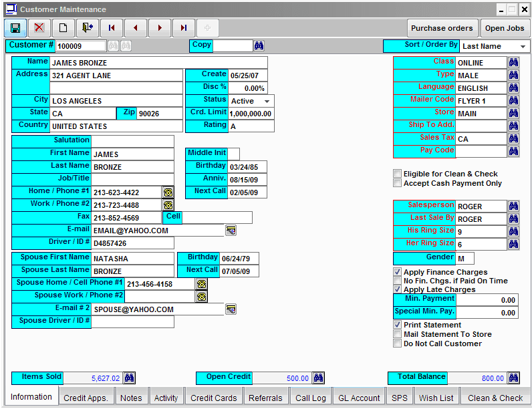The width and height of the screenshot is (532, 409).
Task: Open binoculars lookup for Class field
Action: [x=513, y=62]
